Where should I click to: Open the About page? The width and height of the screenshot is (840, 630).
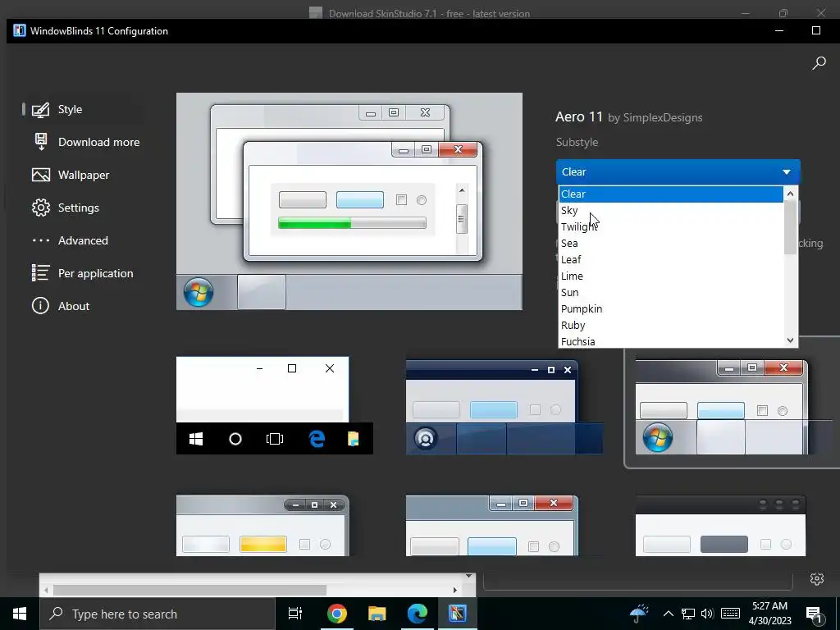tap(73, 306)
